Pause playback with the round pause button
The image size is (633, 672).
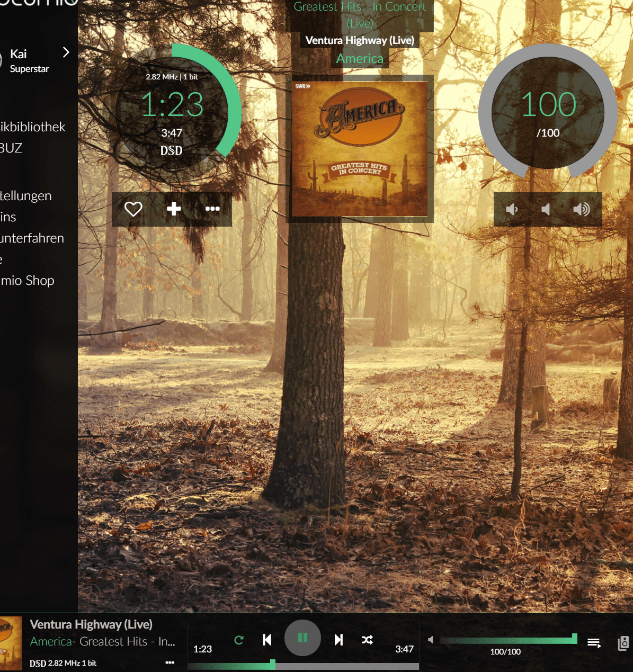click(x=302, y=638)
